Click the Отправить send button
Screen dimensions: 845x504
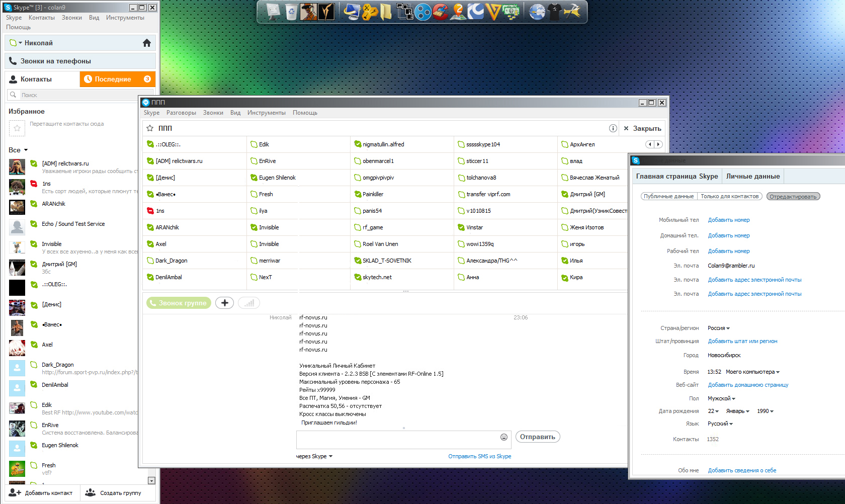(538, 437)
